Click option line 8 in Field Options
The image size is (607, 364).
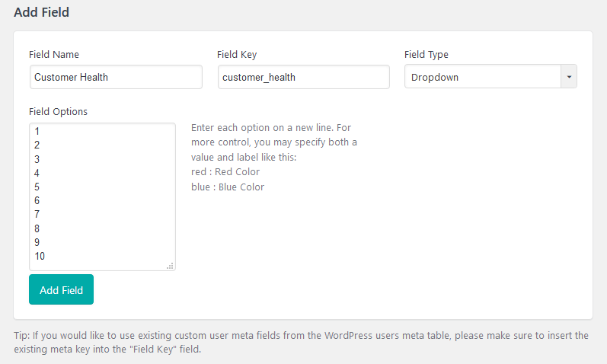37,228
